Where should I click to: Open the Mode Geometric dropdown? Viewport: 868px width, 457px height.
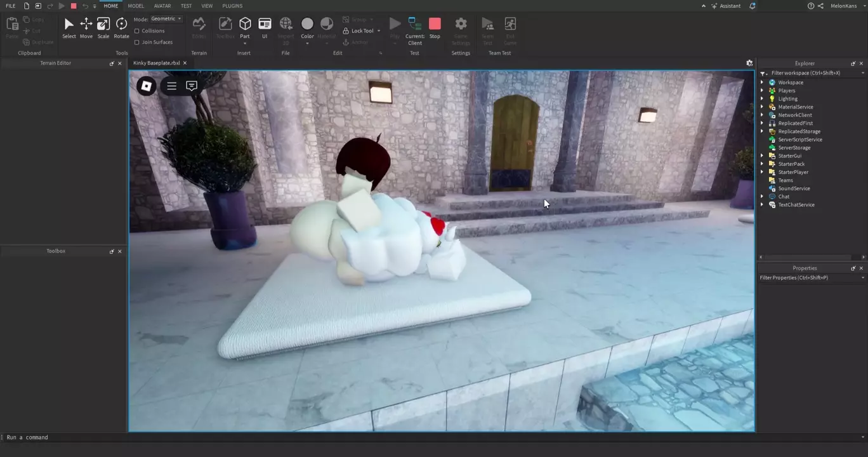(166, 19)
